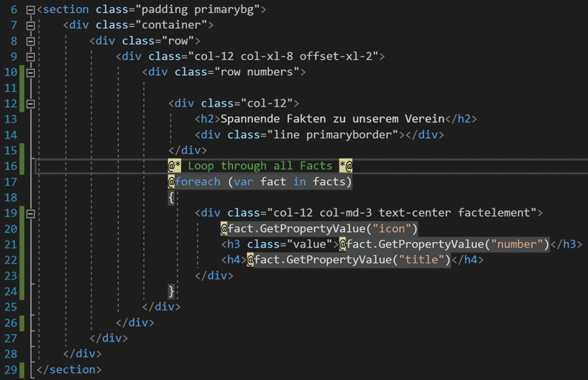Click the closing section tag
The width and height of the screenshot is (588, 380).
pos(69,370)
